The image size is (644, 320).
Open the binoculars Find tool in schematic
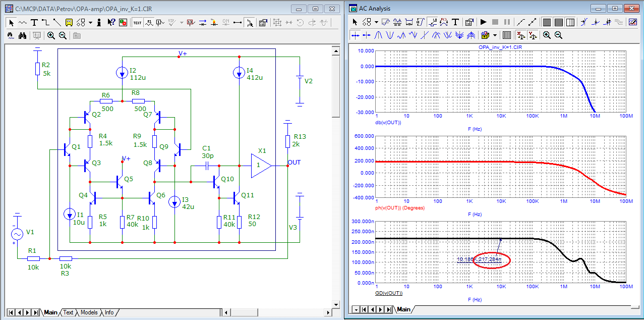pos(22,35)
